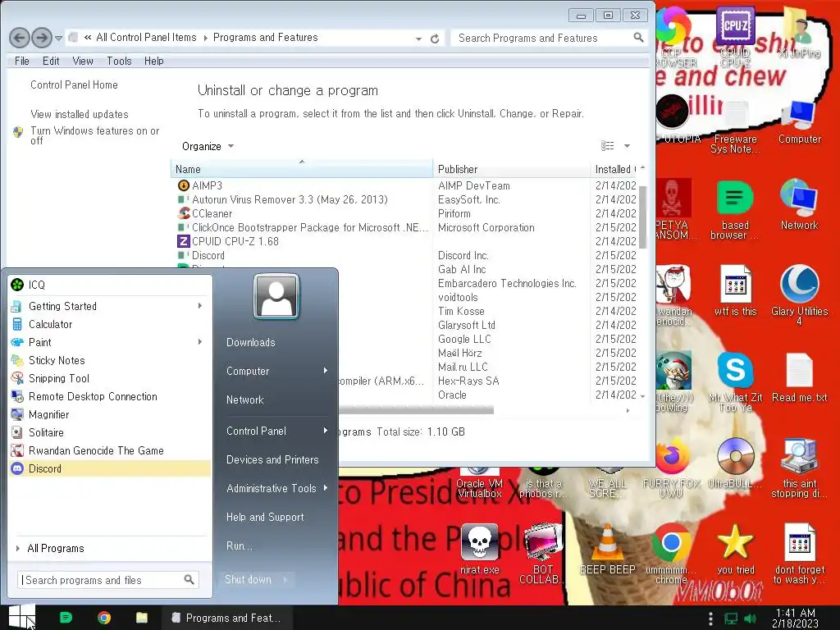Open the File menu
This screenshot has height=630, width=840.
click(x=22, y=61)
